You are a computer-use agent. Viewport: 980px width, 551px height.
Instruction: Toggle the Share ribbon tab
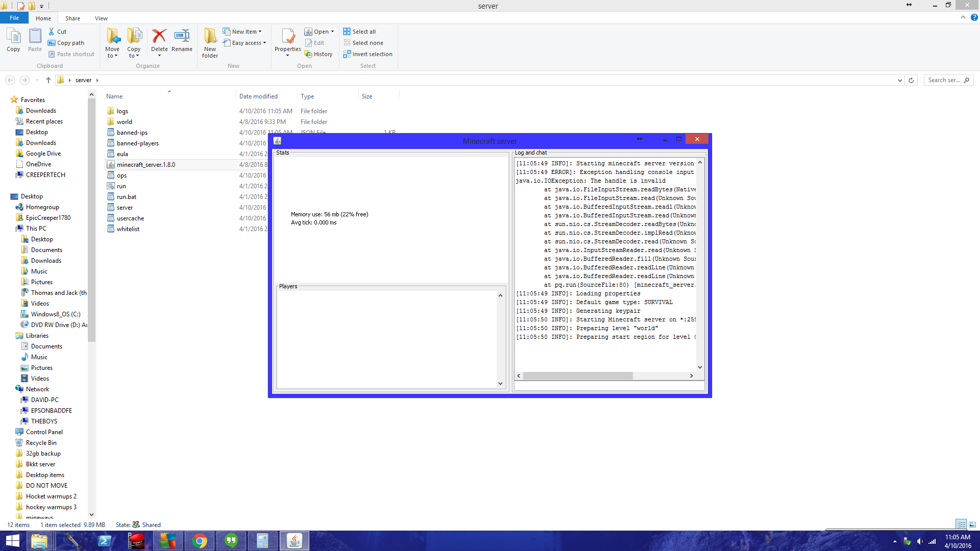72,18
